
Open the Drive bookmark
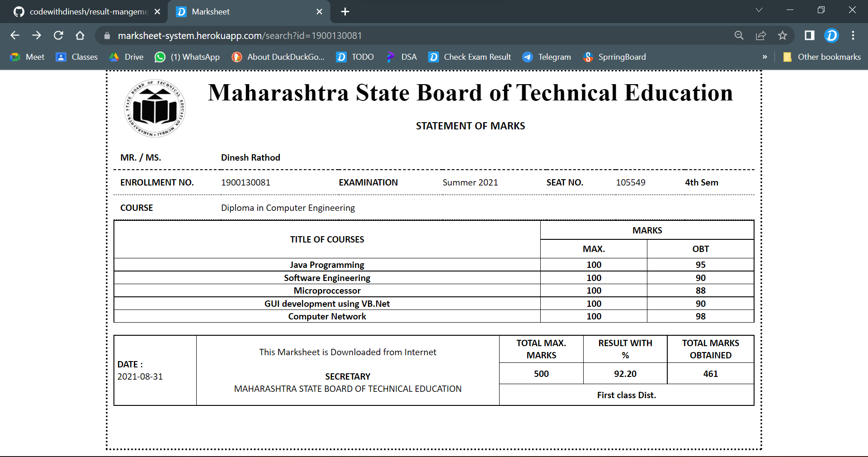tap(126, 57)
